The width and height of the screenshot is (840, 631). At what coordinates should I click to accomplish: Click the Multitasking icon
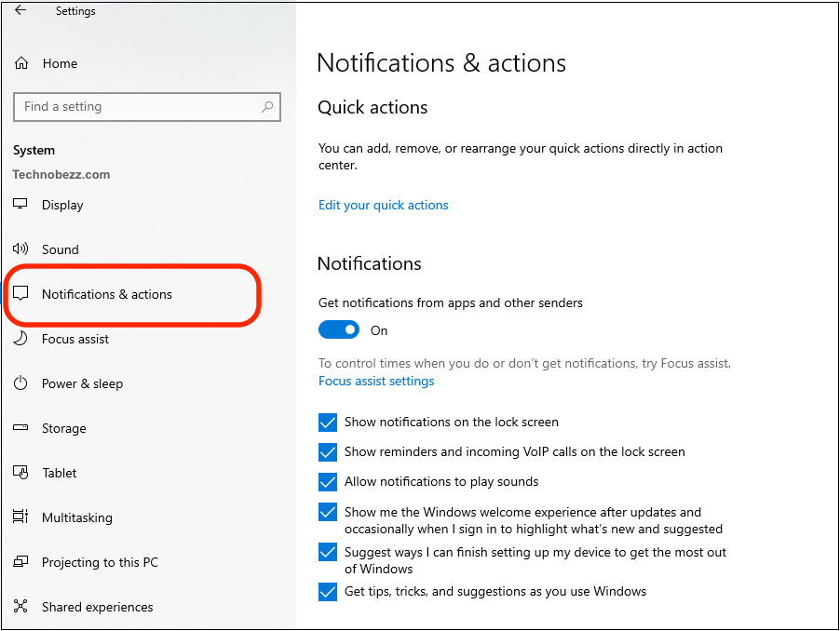20,517
